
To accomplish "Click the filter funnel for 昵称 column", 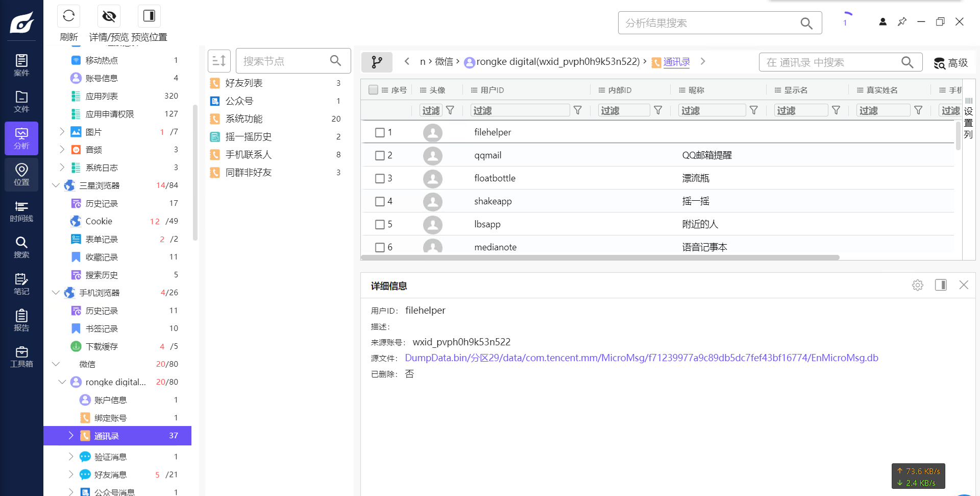I will pos(754,110).
